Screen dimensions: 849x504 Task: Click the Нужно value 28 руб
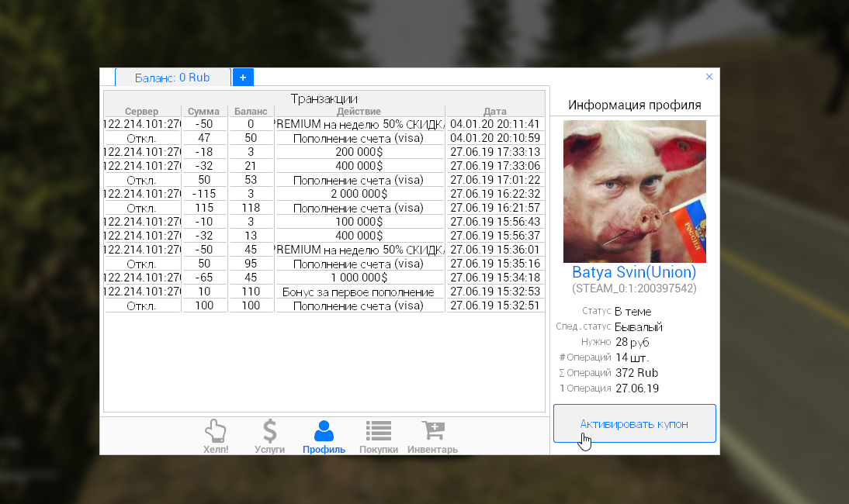click(x=632, y=342)
